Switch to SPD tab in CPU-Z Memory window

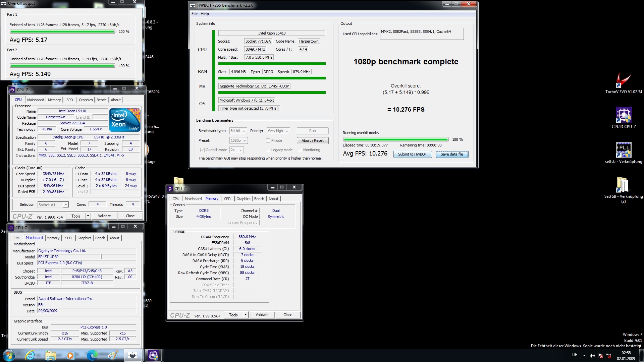coord(227,199)
